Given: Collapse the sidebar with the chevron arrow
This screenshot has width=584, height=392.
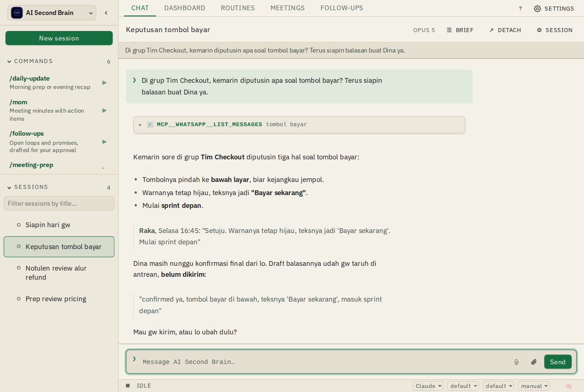Looking at the screenshot, I should 106,13.
